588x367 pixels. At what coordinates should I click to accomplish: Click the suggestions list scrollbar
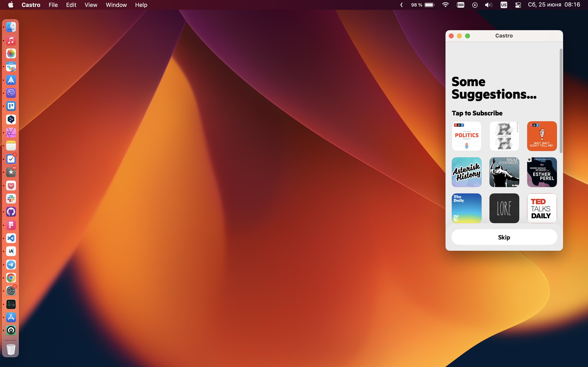click(x=561, y=101)
